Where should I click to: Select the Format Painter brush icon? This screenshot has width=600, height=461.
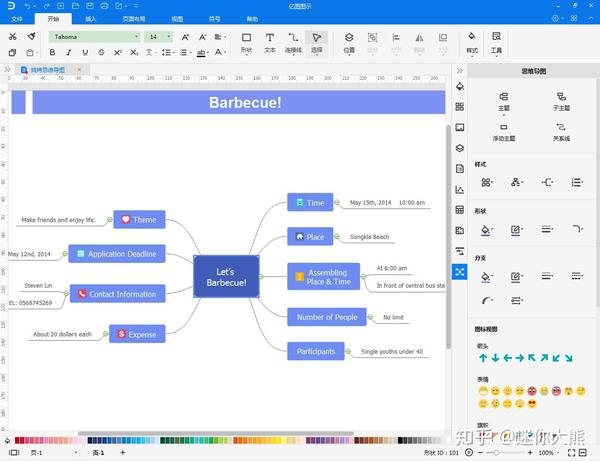click(x=31, y=36)
